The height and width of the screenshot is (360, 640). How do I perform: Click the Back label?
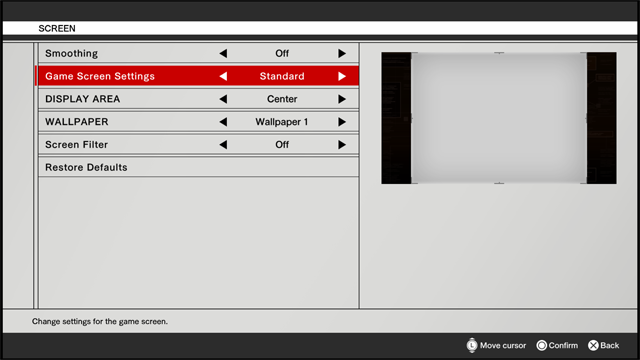pos(610,345)
